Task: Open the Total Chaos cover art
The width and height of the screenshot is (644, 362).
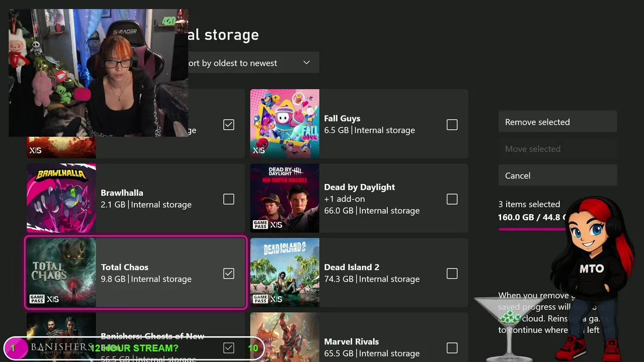Action: 61,273
